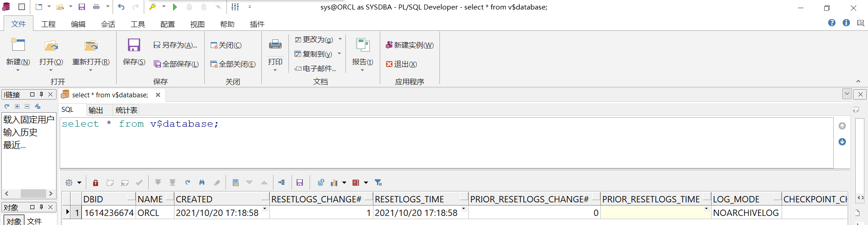Screen dimensions: 868x225
Task: Click the New file icon in quick toolbar
Action: coord(39,7)
